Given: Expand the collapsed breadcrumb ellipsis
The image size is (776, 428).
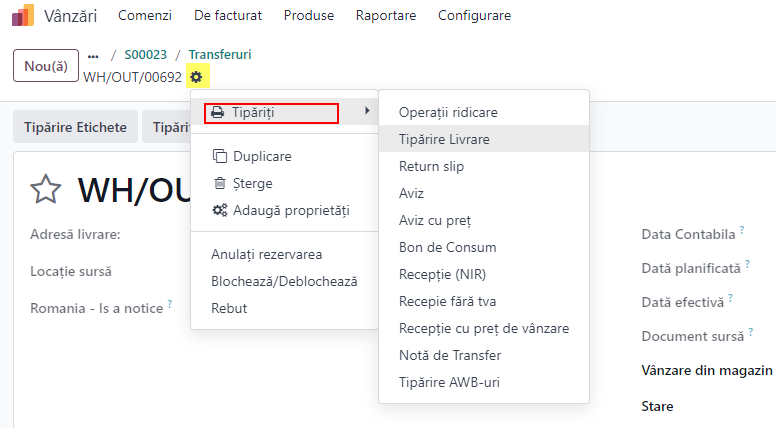Looking at the screenshot, I should [x=93, y=55].
